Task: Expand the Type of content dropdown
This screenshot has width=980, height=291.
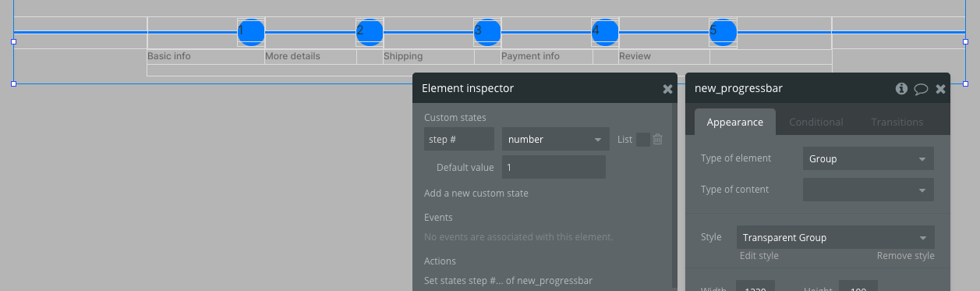Action: click(x=868, y=190)
